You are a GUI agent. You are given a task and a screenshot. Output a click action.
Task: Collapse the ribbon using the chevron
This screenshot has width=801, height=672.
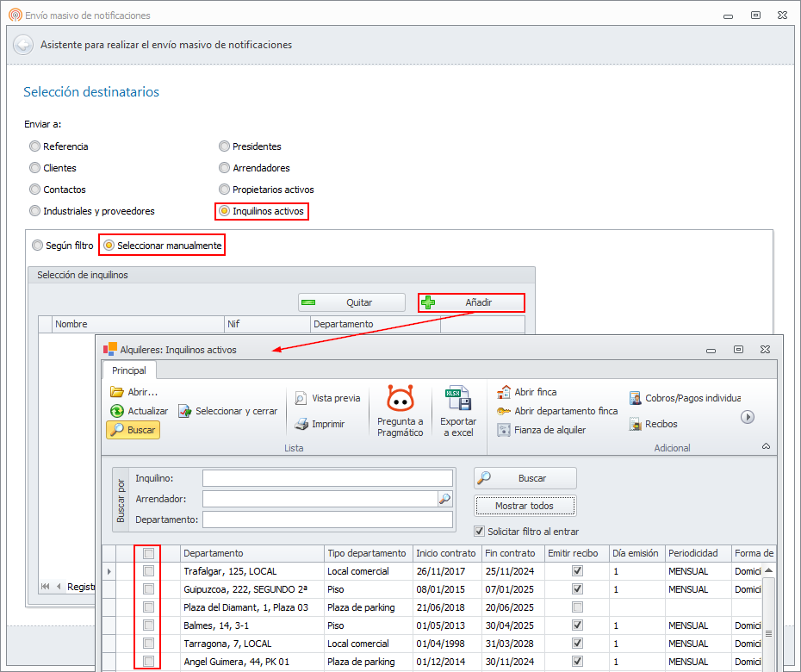766,446
